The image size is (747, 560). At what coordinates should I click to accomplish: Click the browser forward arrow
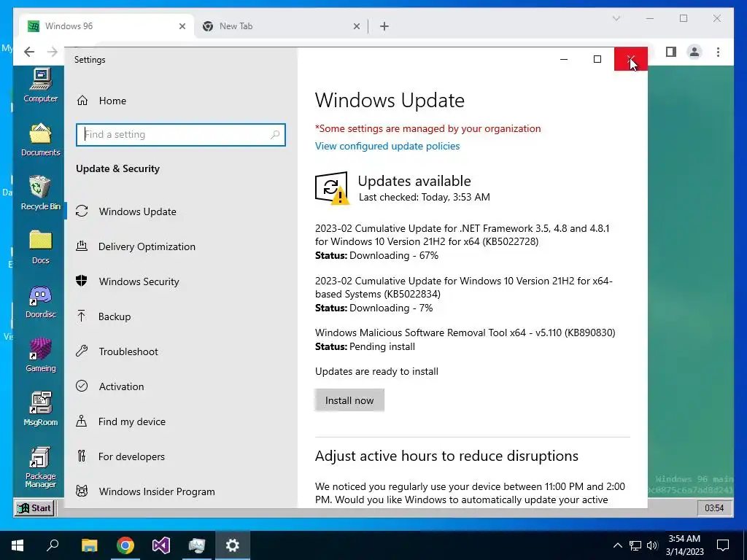[53, 52]
